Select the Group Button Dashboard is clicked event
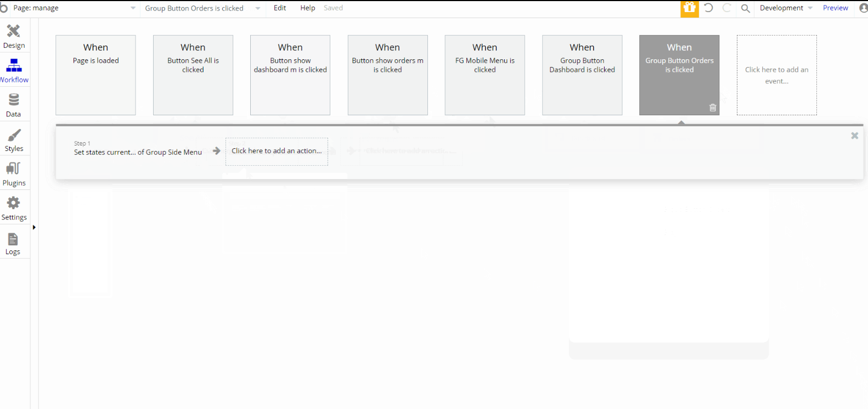868x409 pixels. click(582, 75)
